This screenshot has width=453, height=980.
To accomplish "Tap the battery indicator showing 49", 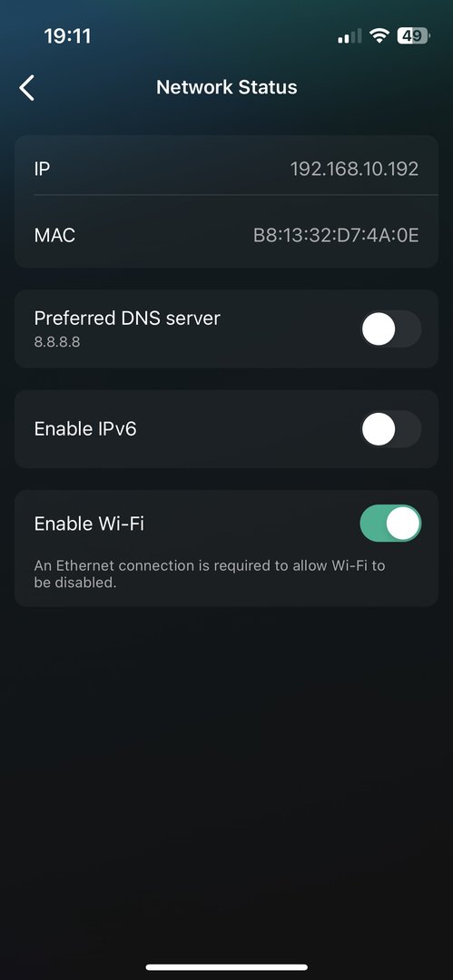I will [413, 36].
